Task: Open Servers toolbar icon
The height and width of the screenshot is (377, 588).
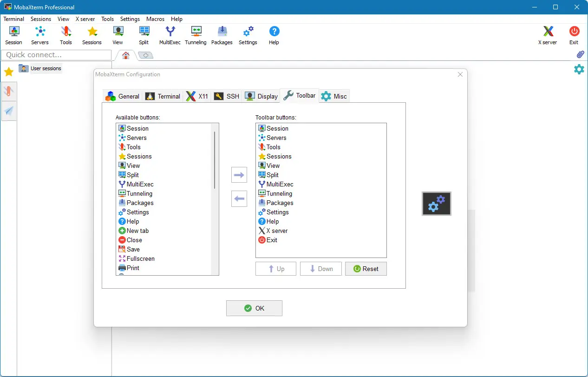Action: pyautogui.click(x=40, y=35)
